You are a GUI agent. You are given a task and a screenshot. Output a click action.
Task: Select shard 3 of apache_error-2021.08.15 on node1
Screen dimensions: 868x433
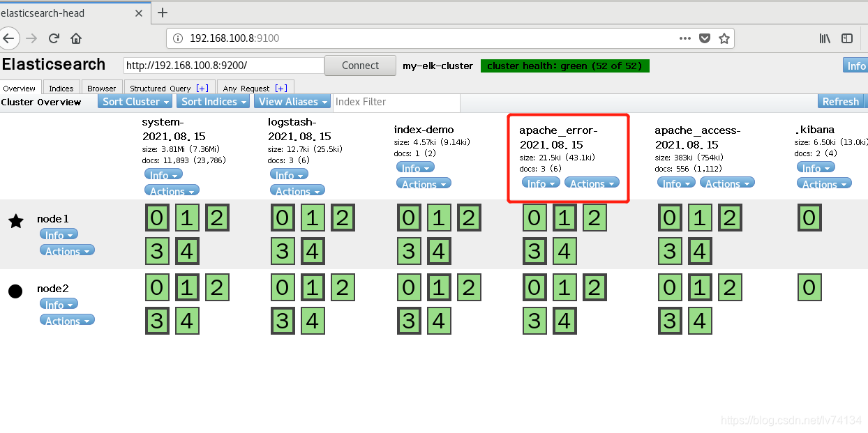click(x=534, y=250)
